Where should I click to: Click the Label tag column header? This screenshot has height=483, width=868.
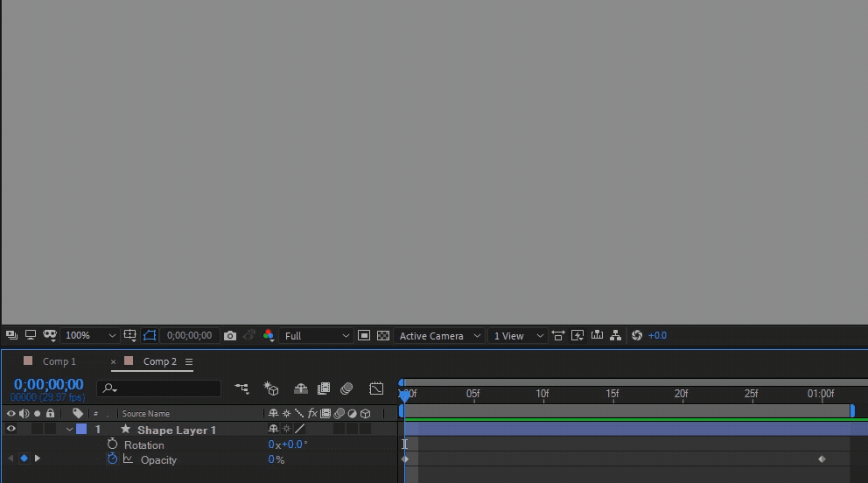(x=78, y=413)
